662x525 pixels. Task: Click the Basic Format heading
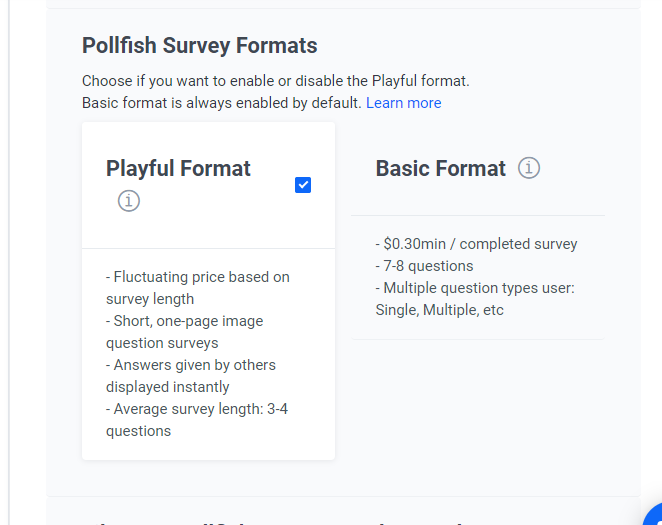(440, 168)
